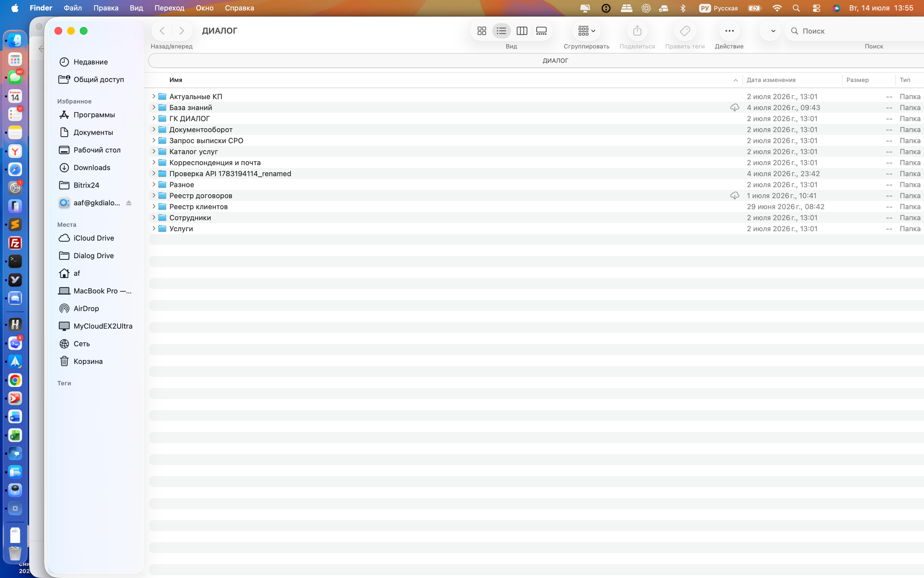Open the Group by dropdown
The height and width of the screenshot is (578, 924).
[586, 31]
